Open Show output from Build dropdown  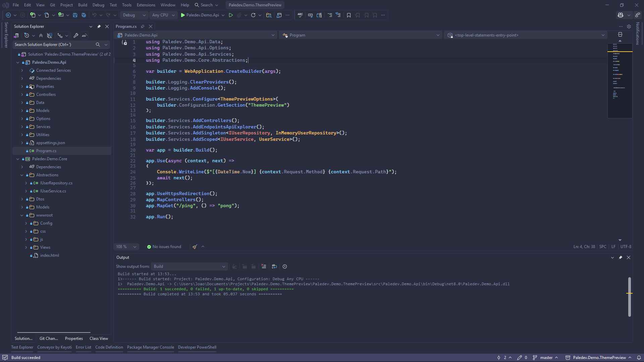[190, 266]
